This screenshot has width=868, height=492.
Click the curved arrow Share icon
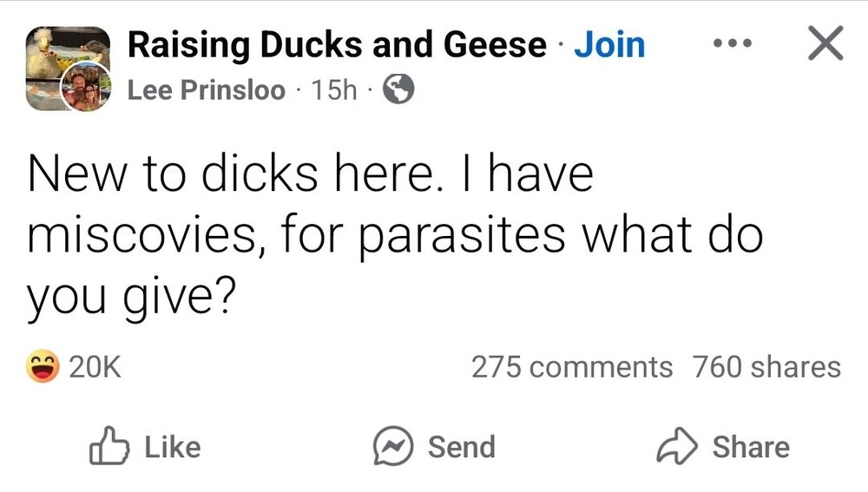[678, 447]
